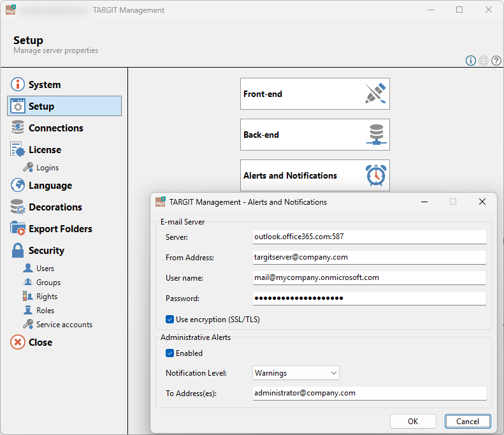The height and width of the screenshot is (435, 504).
Task: Click the Cancel button in Alerts dialog
Action: [x=468, y=422]
